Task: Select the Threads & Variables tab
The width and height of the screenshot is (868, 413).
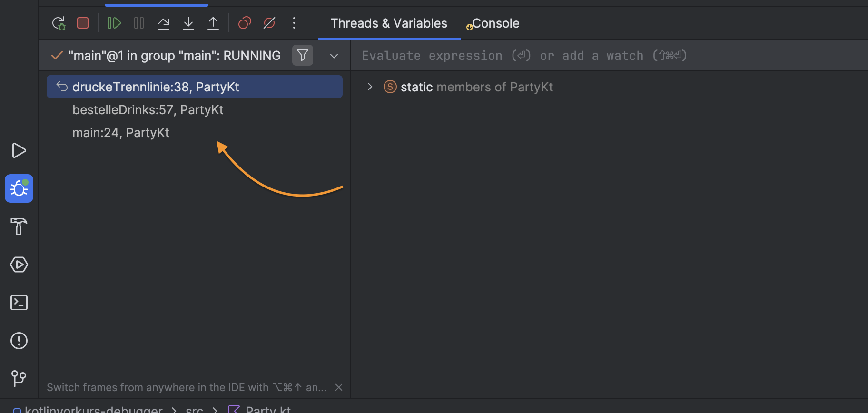Action: point(389,23)
